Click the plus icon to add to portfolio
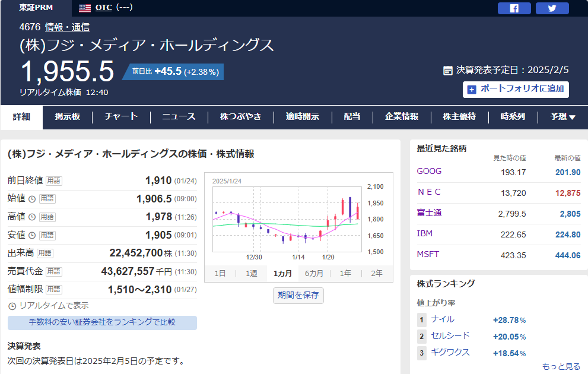This screenshot has height=374, width=588. 472,89
